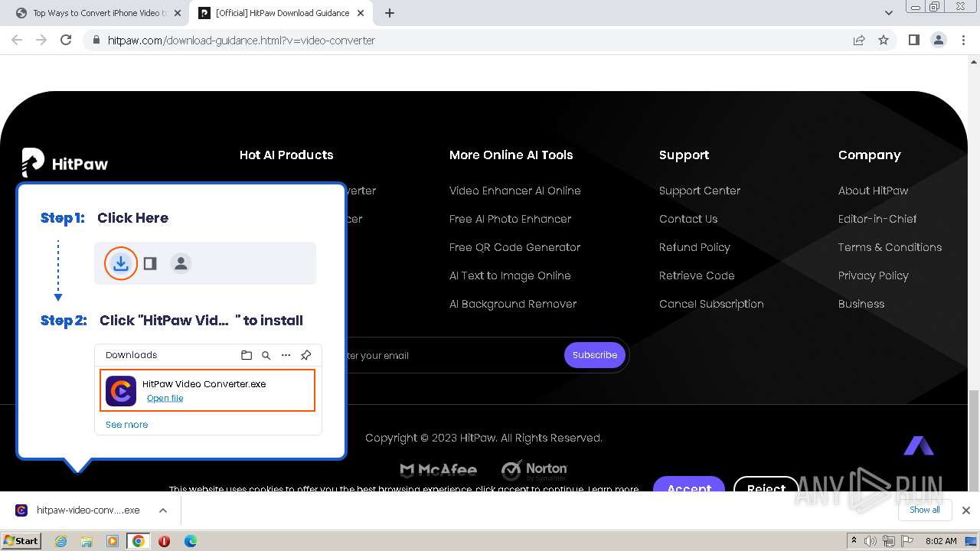The height and width of the screenshot is (551, 980).
Task: Click the HitPaw logo in footer
Action: tap(65, 162)
